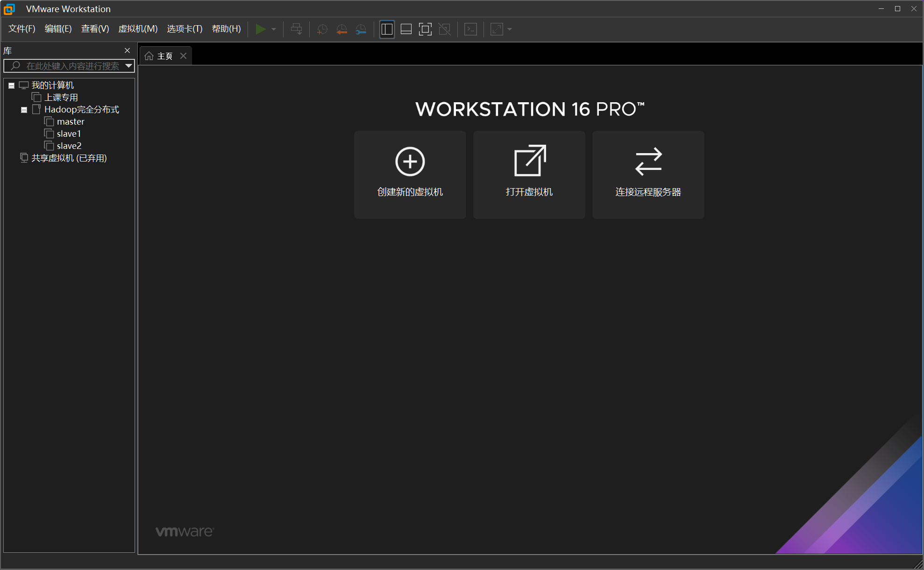Select the master virtual machine
The width and height of the screenshot is (924, 570).
click(x=70, y=122)
